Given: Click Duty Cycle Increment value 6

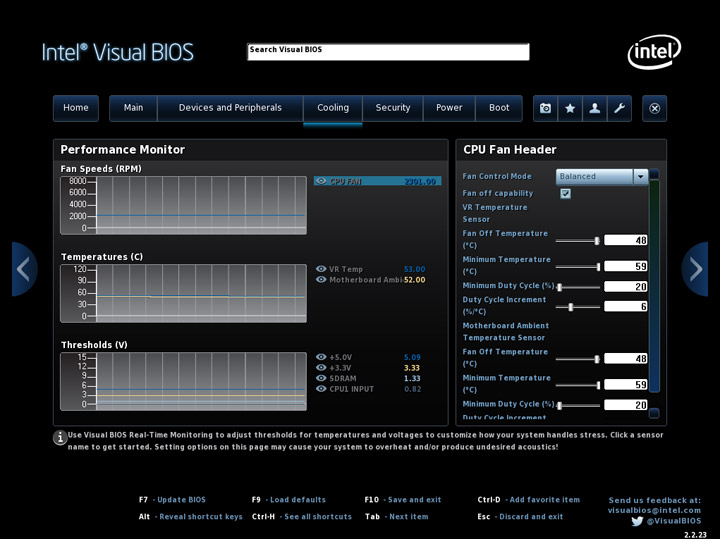Looking at the screenshot, I should (626, 306).
